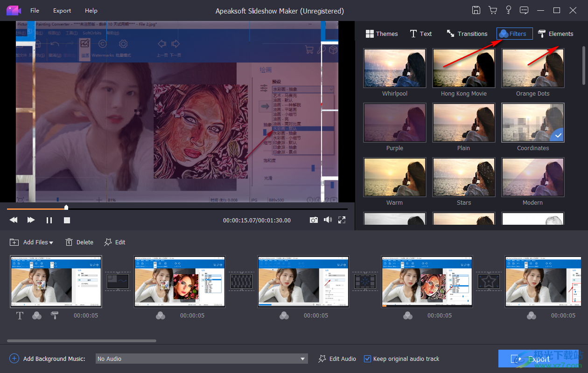This screenshot has width=588, height=373.
Task: Click the elements paint icon under first clip
Action: pos(55,316)
